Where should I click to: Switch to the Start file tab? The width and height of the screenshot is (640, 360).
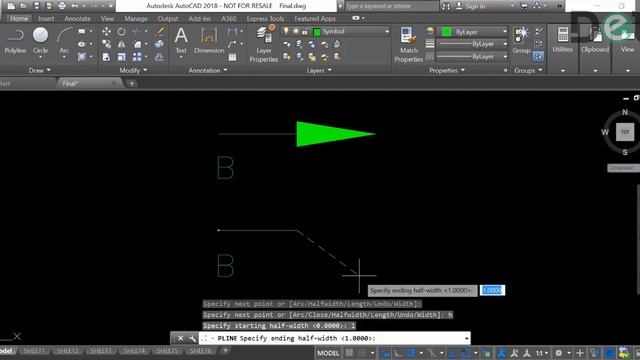[x=5, y=83]
